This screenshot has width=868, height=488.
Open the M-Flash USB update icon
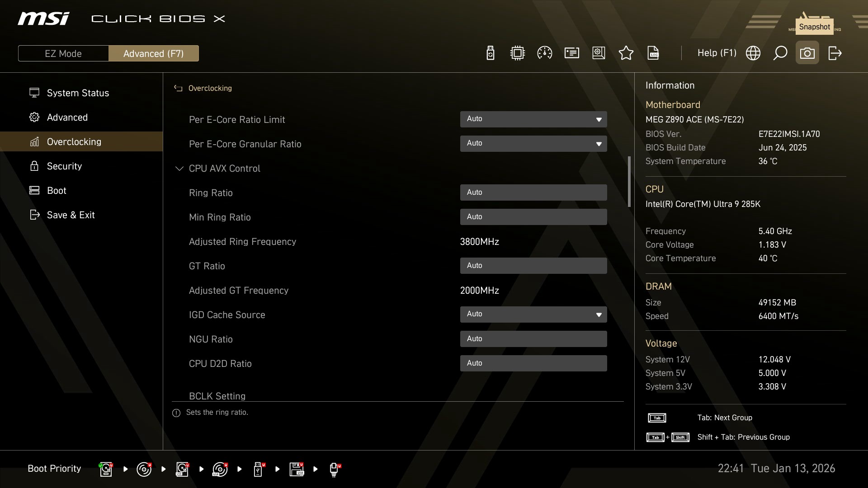coord(490,53)
